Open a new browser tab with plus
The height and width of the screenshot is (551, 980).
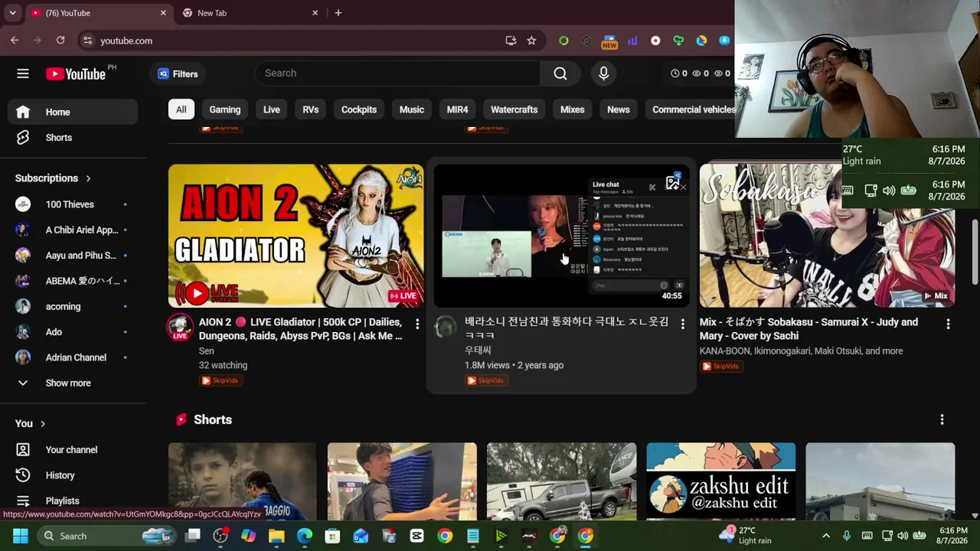pos(338,13)
